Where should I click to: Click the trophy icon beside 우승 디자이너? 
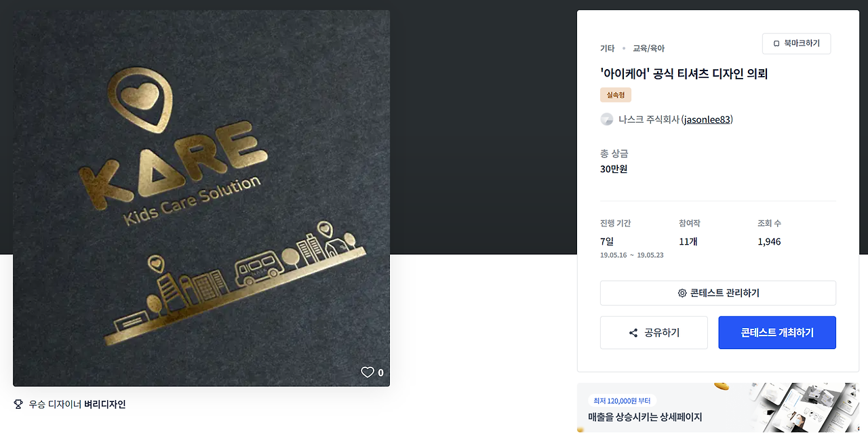tap(18, 404)
